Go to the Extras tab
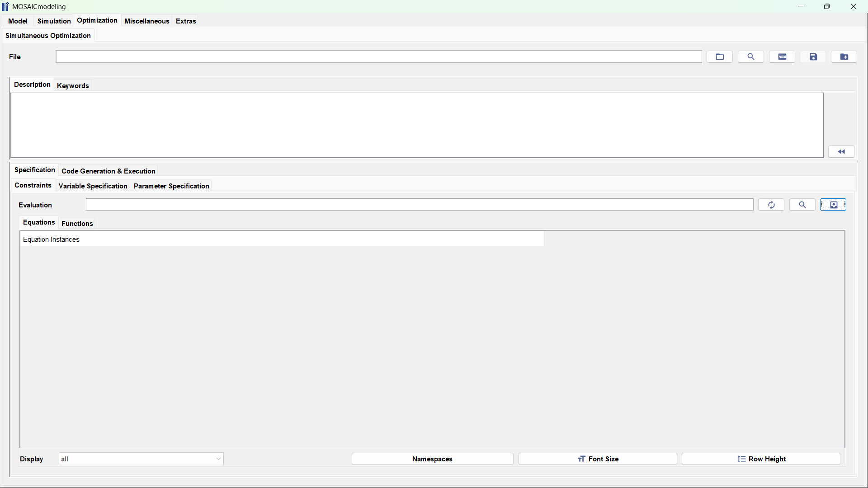The height and width of the screenshot is (488, 868). (x=186, y=21)
